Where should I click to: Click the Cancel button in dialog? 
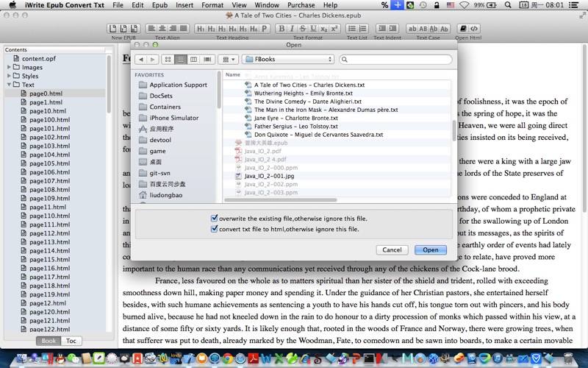pos(392,250)
